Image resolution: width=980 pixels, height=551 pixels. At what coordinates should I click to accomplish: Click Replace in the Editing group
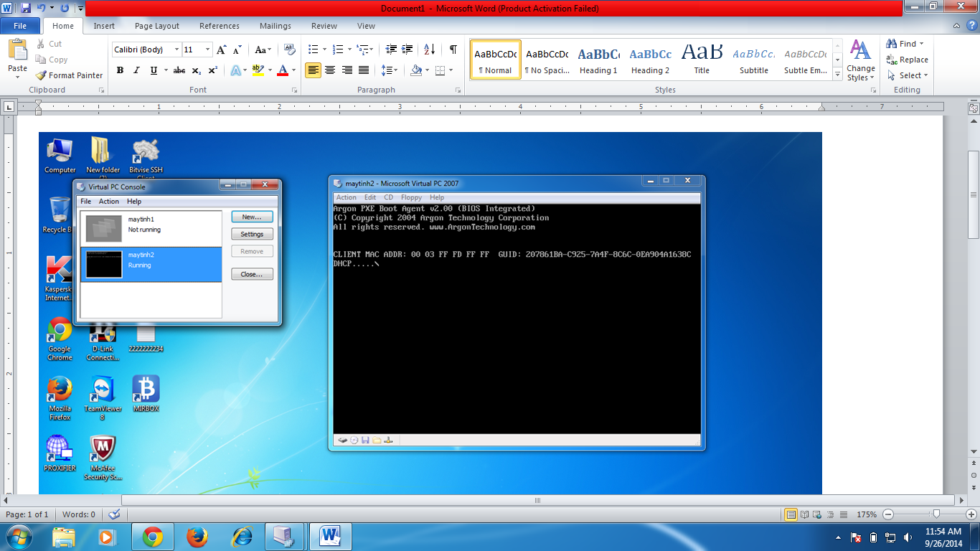point(908,60)
